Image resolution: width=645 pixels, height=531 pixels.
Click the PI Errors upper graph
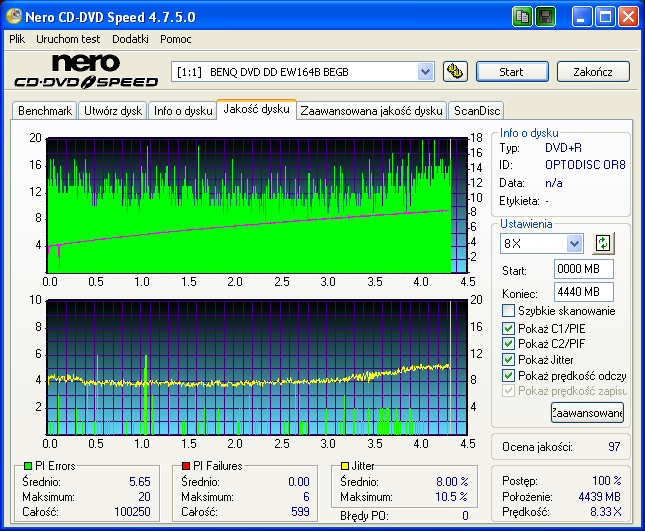tap(257, 205)
